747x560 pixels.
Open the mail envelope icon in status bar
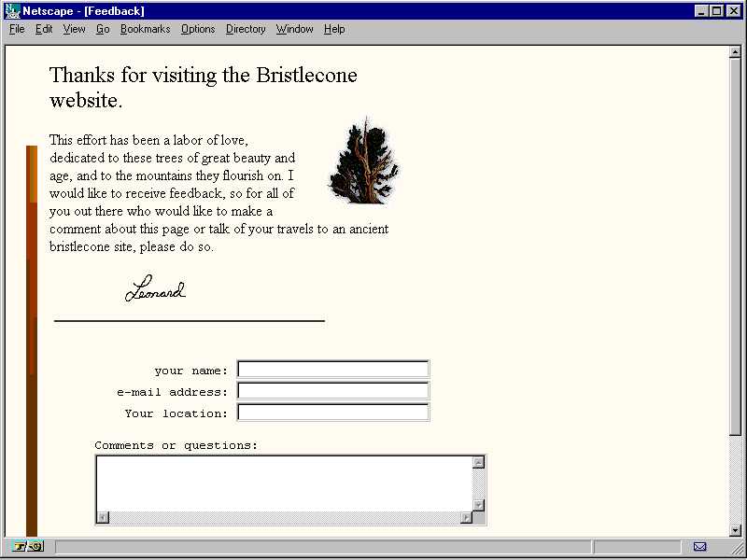click(699, 547)
